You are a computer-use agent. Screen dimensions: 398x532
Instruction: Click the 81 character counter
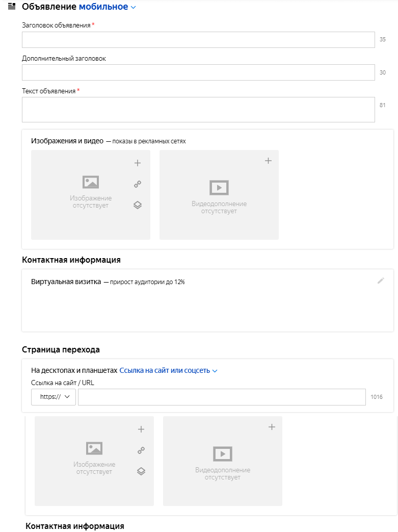(382, 105)
